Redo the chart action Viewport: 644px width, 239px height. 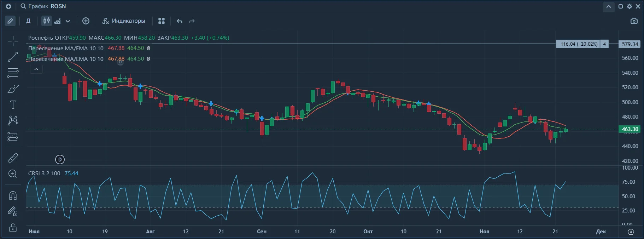tap(192, 21)
